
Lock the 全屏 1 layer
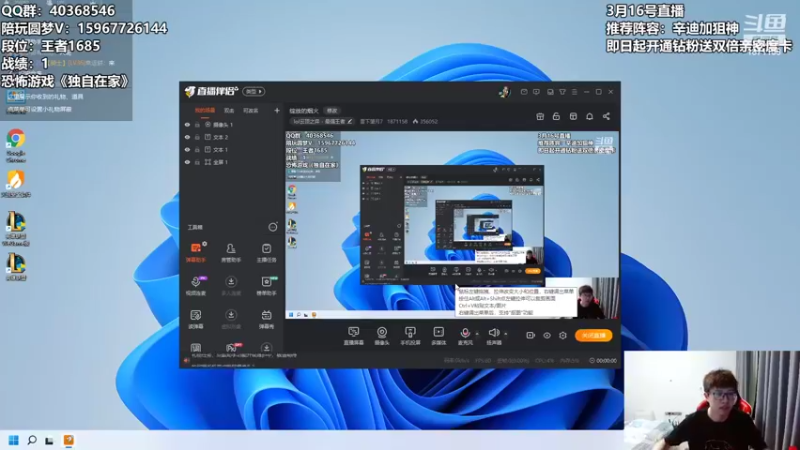197,162
